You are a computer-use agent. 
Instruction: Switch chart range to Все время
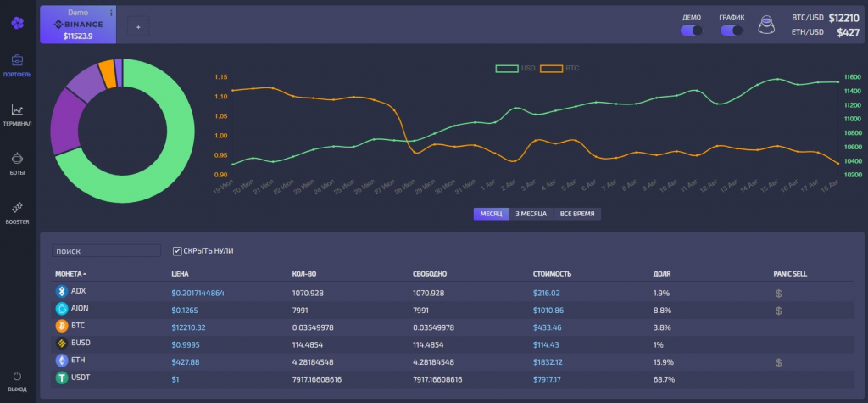(578, 214)
